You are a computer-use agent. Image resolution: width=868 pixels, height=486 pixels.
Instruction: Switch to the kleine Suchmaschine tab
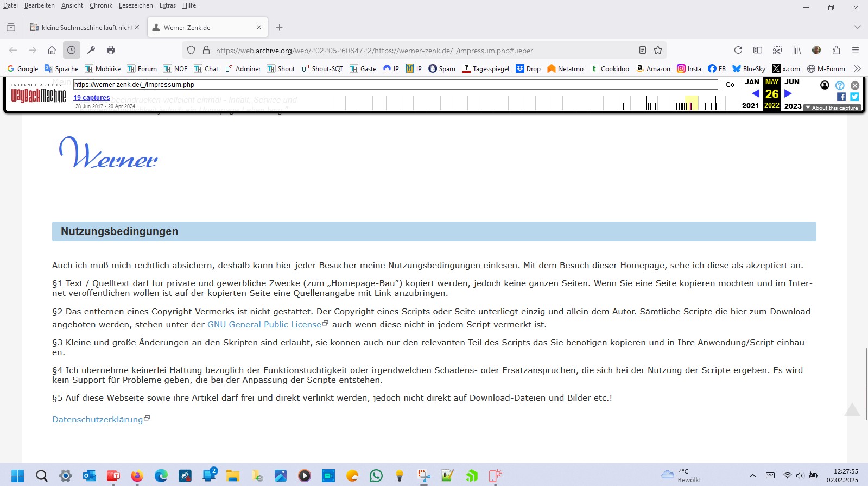tap(84, 27)
